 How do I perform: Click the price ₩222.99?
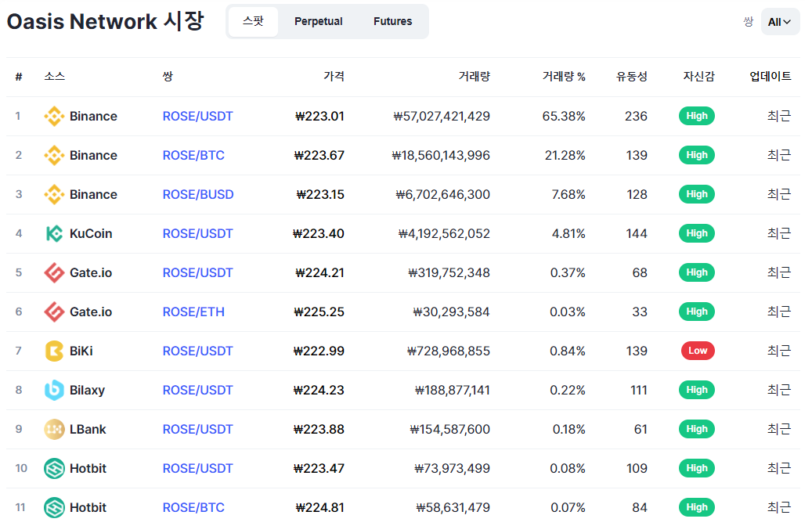[x=319, y=351]
